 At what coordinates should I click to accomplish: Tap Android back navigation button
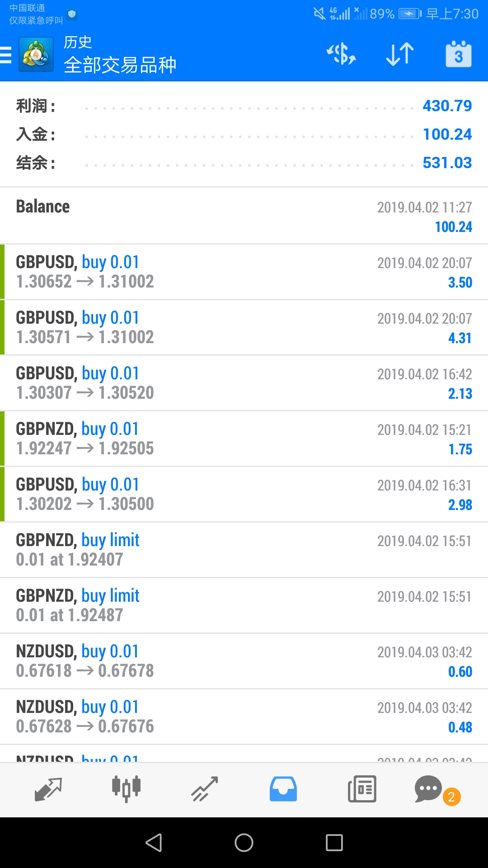pos(154,843)
